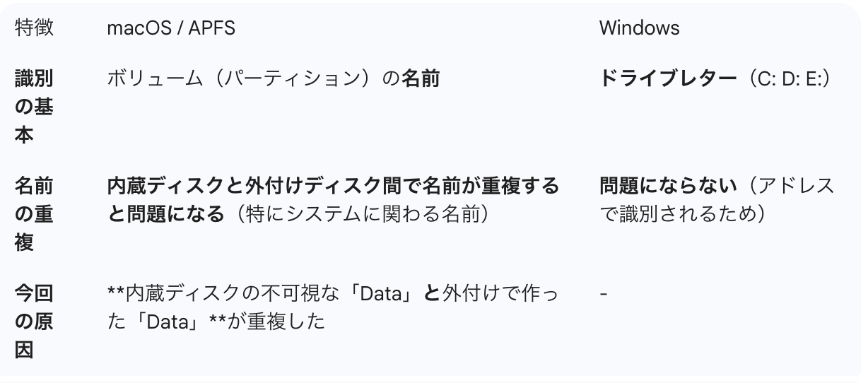The image size is (868, 383).
Task: Click the "Windows" column header
Action: pyautogui.click(x=639, y=28)
